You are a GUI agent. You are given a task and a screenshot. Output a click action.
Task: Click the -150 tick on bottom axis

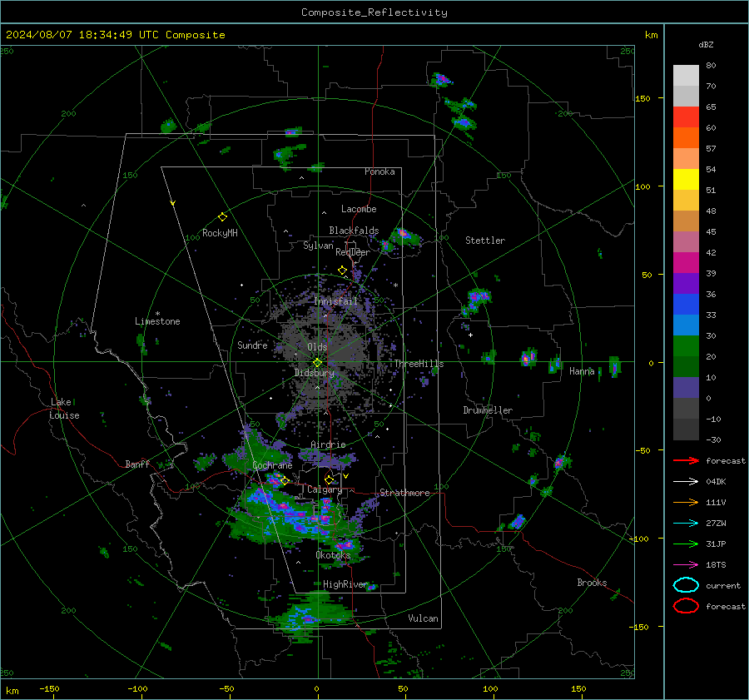pyautogui.click(x=50, y=688)
